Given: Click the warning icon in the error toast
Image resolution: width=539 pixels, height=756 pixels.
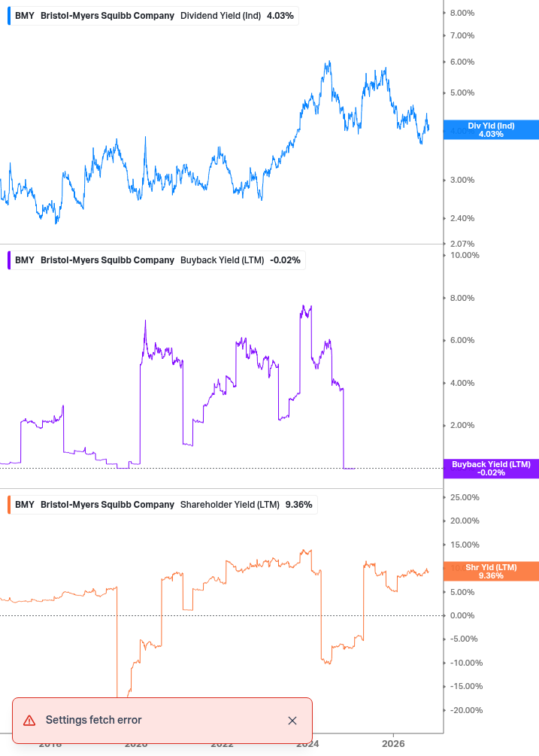Looking at the screenshot, I should pos(29,721).
